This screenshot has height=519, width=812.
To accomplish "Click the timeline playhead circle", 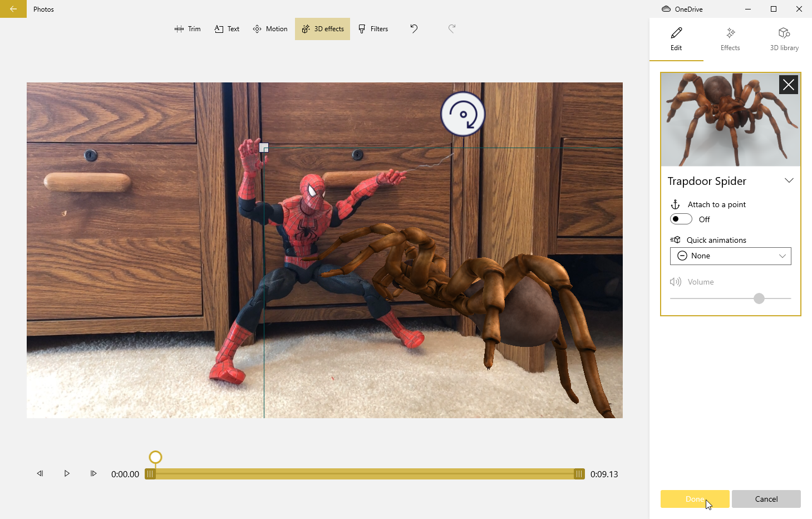I will pos(155,457).
